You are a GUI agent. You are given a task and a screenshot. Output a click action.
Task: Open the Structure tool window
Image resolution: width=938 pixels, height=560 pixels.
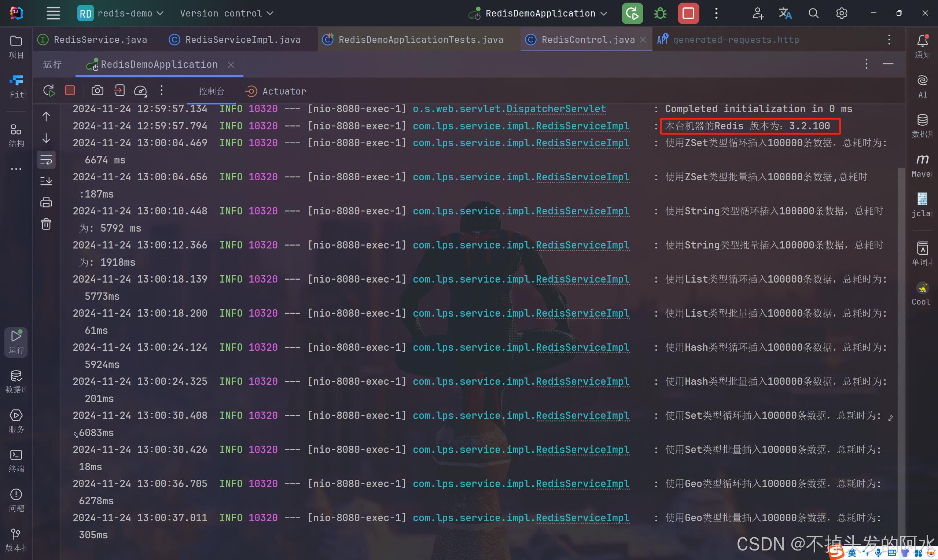click(16, 135)
